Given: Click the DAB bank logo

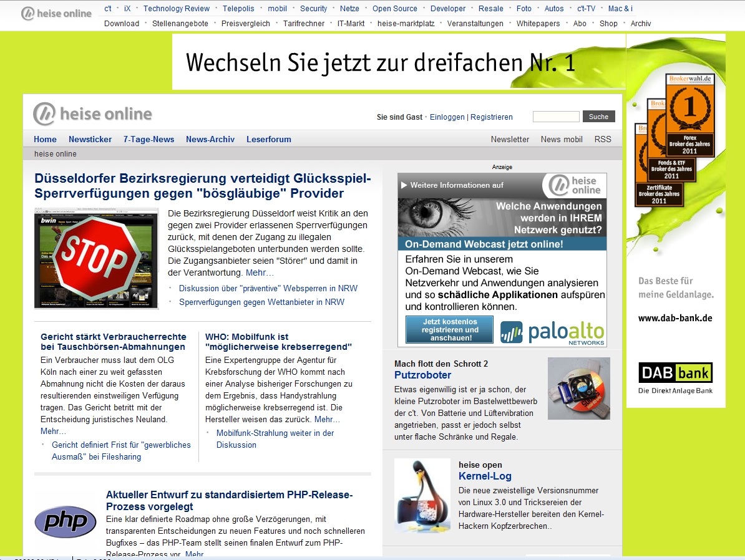Looking at the screenshot, I should tap(675, 373).
